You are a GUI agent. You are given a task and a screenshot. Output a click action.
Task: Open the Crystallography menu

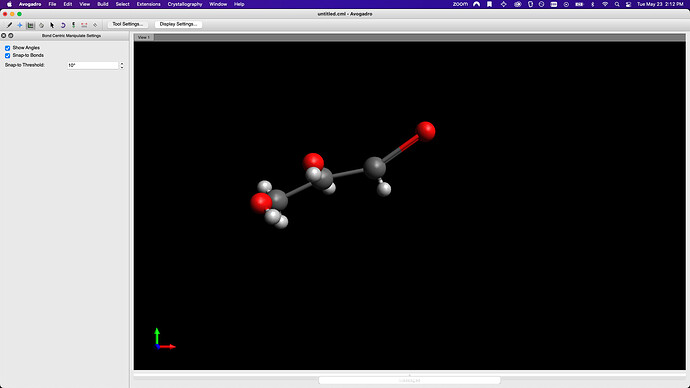(185, 4)
